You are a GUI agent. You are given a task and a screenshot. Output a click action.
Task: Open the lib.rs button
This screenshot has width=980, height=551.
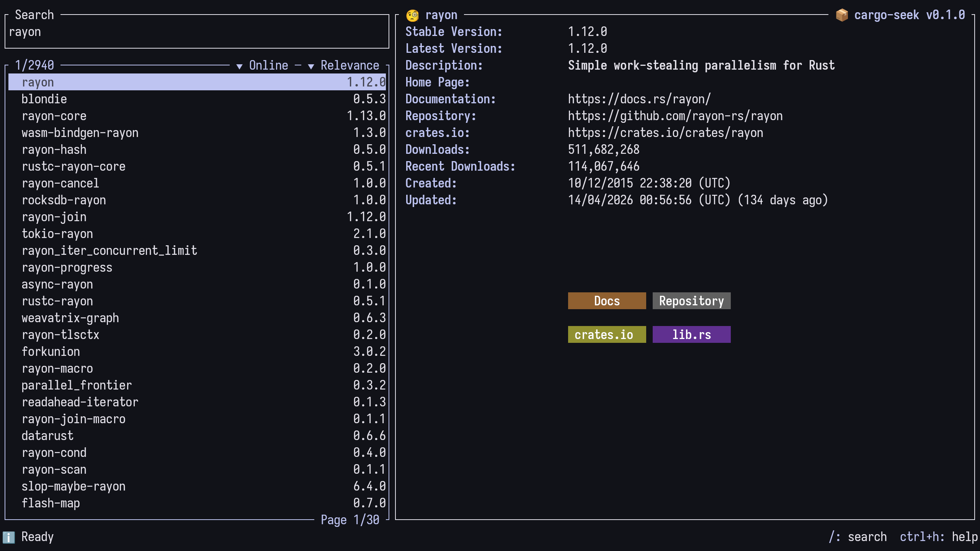(x=691, y=334)
